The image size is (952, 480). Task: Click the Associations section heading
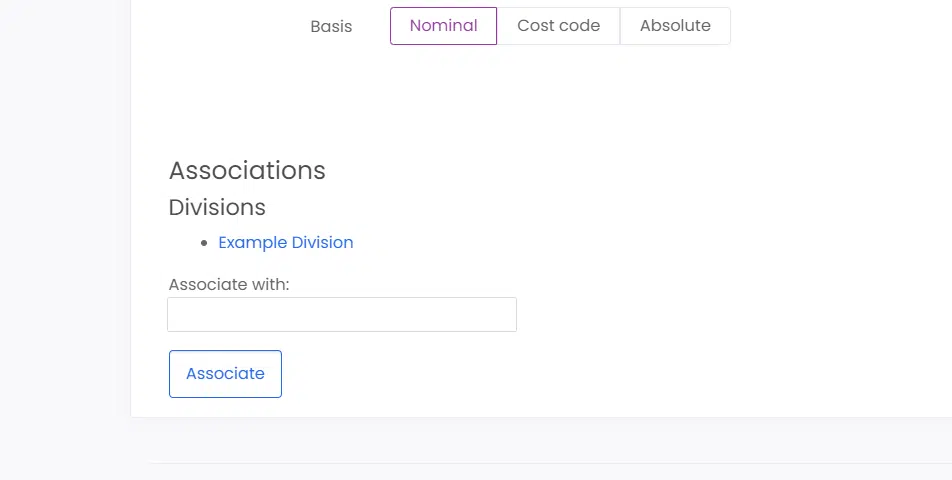(x=247, y=171)
